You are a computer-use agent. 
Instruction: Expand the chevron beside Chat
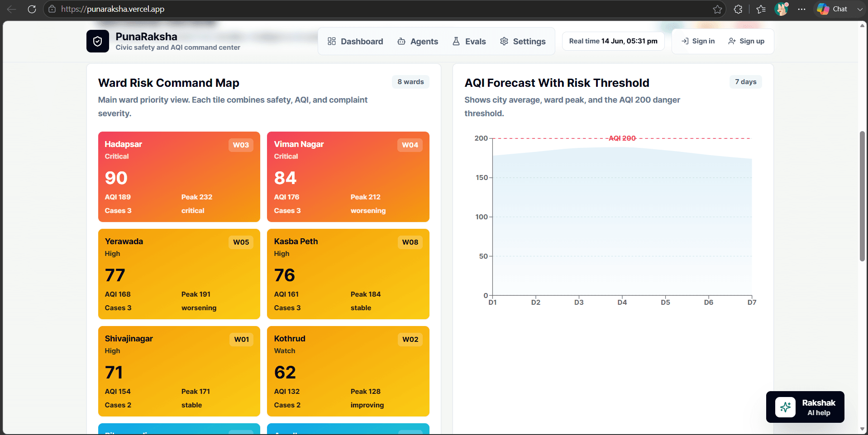[x=859, y=9]
